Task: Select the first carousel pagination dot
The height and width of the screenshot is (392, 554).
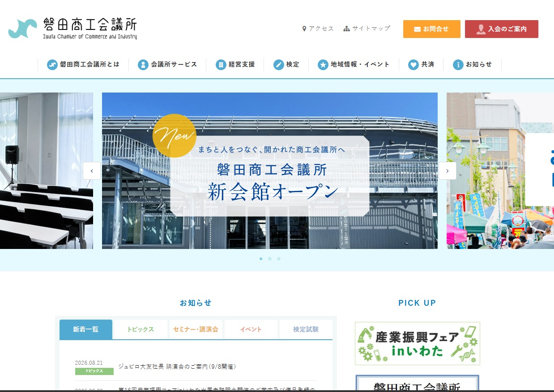Action: click(261, 259)
